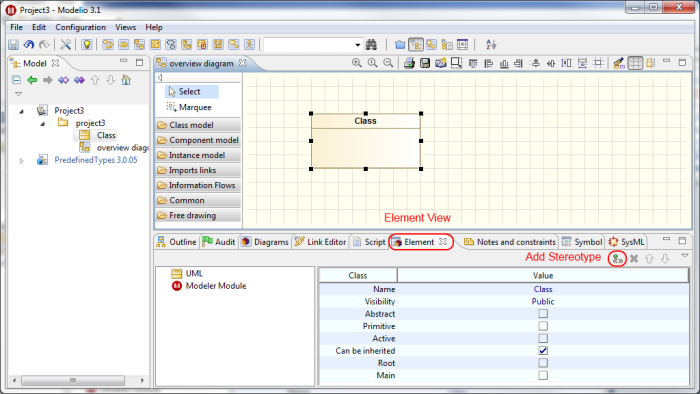Screen dimensions: 700x394
Task: Open the Symbol tab
Action: pyautogui.click(x=582, y=242)
